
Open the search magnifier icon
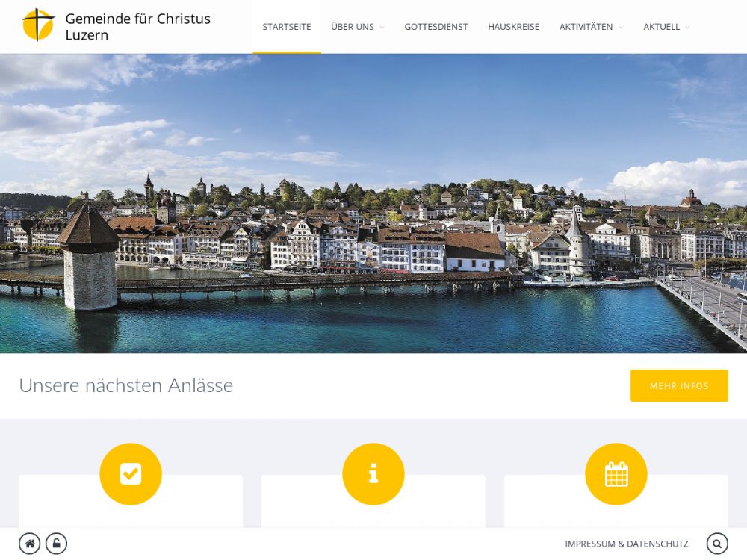(717, 544)
